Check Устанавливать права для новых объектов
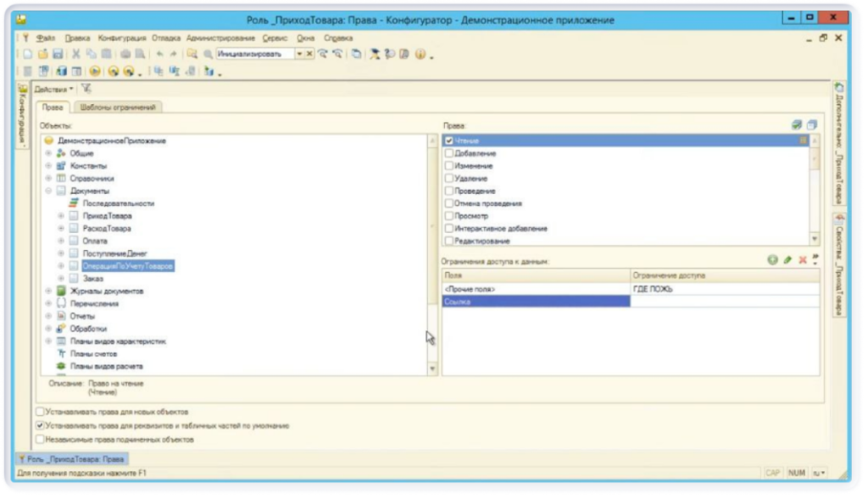868x500 pixels. [39, 412]
